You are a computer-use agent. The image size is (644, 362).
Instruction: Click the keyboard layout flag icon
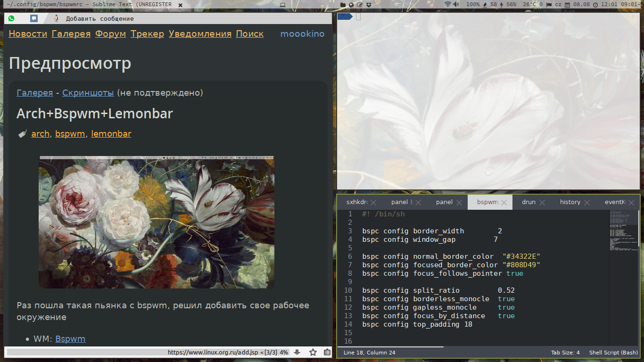point(549,5)
